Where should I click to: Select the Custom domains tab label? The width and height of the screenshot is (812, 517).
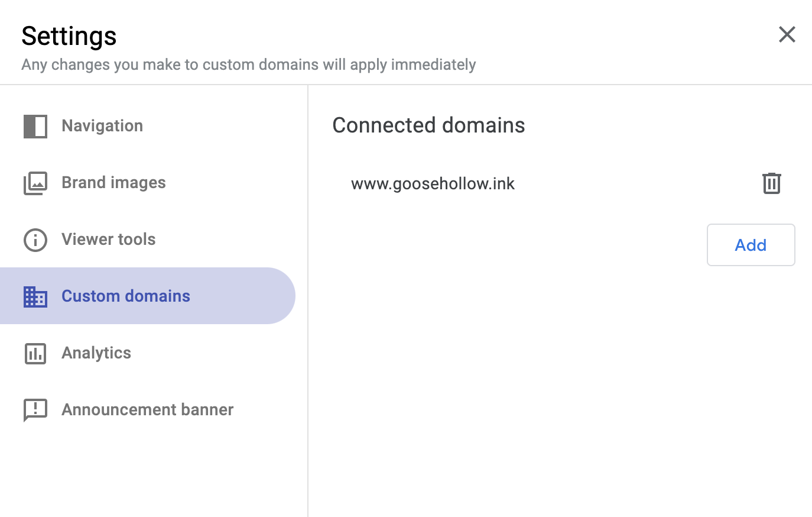point(126,296)
